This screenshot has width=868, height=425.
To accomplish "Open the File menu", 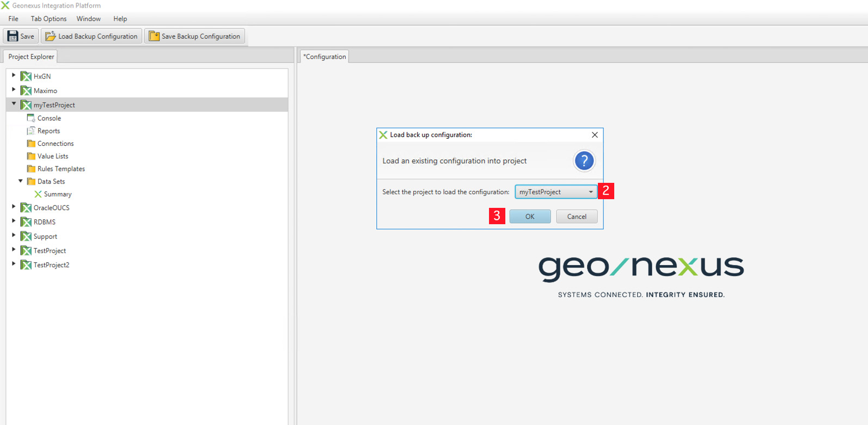I will click(x=14, y=19).
